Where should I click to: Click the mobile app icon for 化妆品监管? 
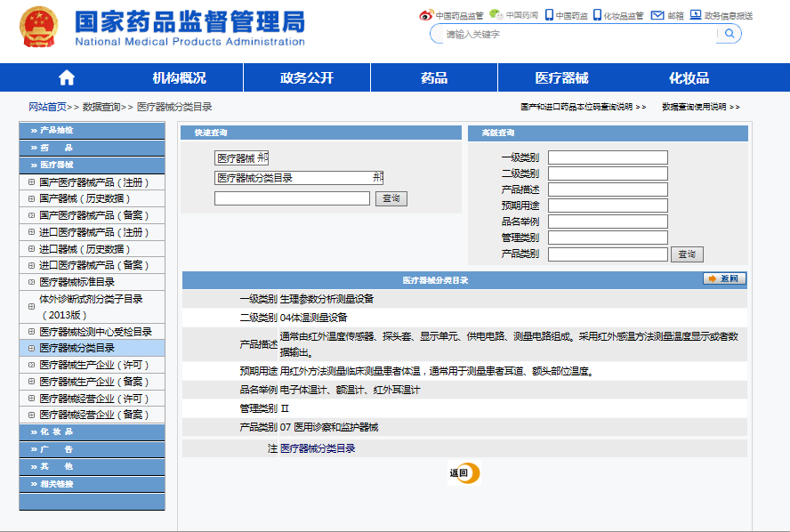599,14
